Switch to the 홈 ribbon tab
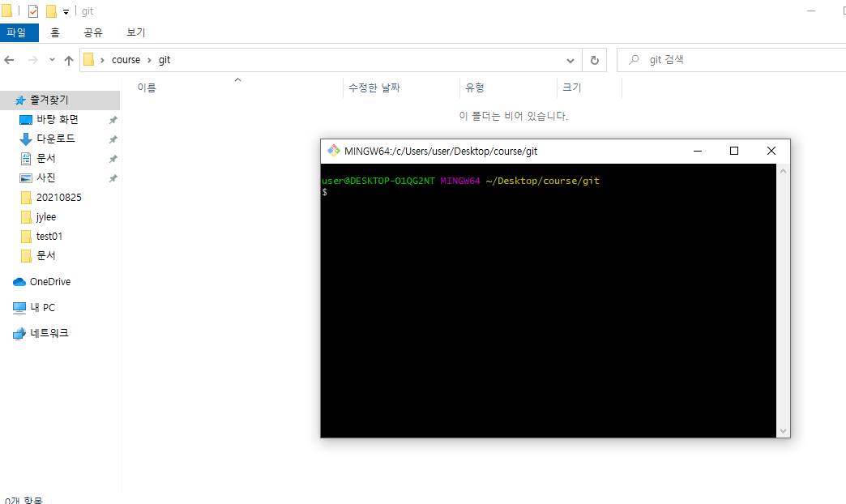This screenshot has height=504, width=846. tap(55, 32)
